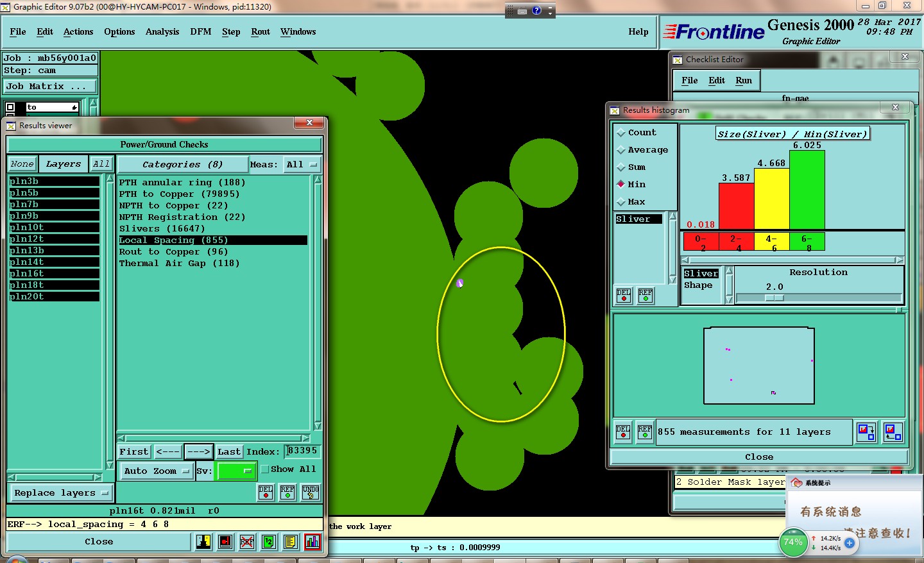Click the Last navigation button
Screen dimensions: 924x563
point(229,452)
